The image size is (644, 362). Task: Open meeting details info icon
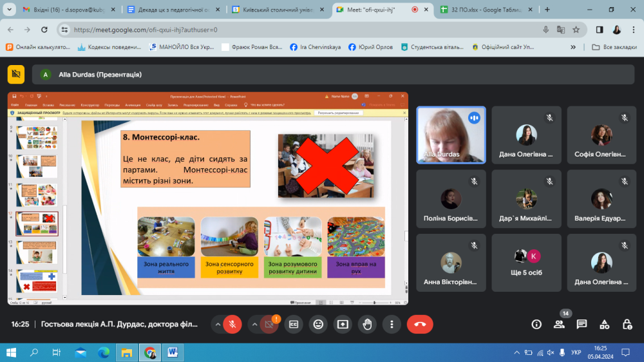pyautogui.click(x=536, y=324)
